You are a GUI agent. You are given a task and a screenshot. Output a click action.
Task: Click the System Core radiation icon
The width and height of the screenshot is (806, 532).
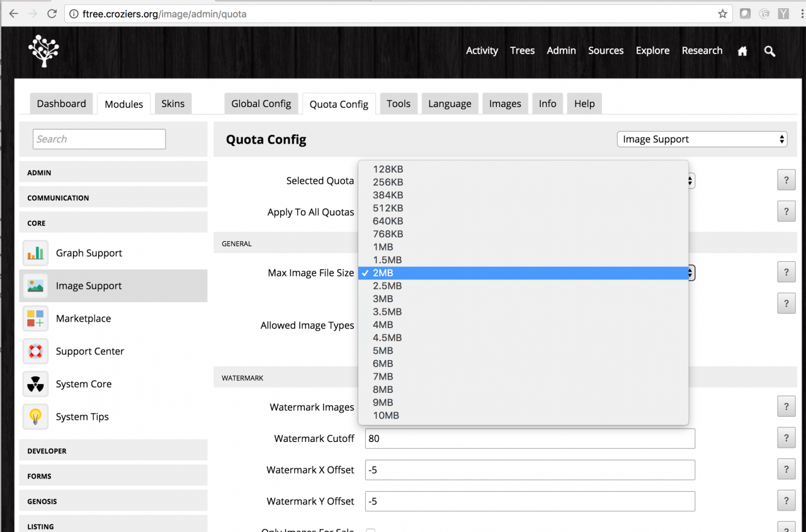tap(36, 384)
